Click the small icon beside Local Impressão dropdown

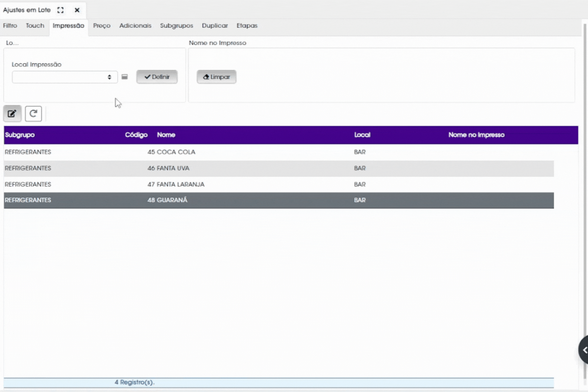[125, 77]
